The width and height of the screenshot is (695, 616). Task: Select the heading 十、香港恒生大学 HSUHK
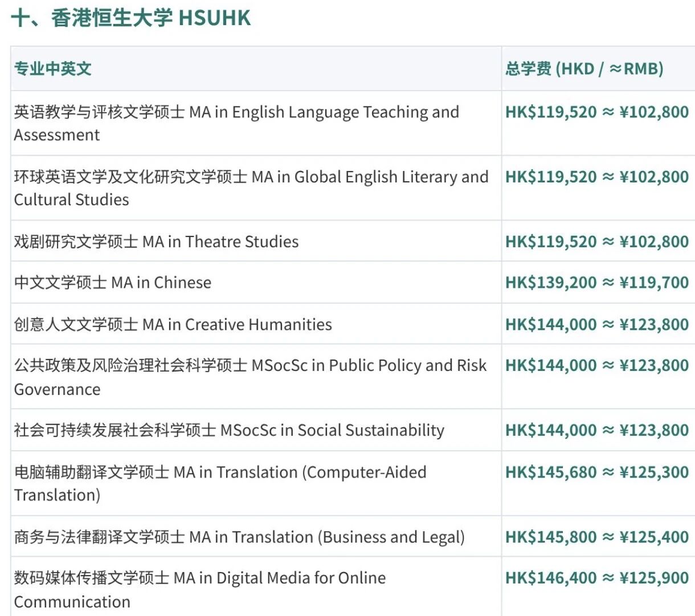click(131, 18)
